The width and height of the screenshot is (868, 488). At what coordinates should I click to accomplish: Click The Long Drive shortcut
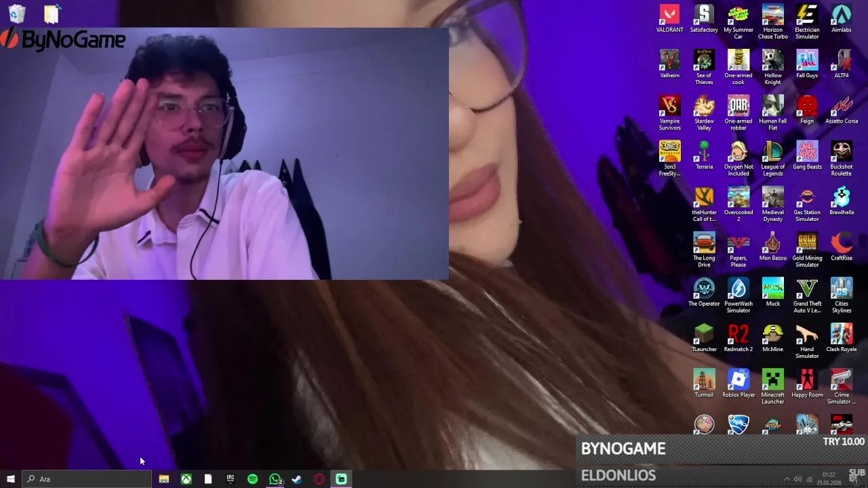[x=704, y=249]
